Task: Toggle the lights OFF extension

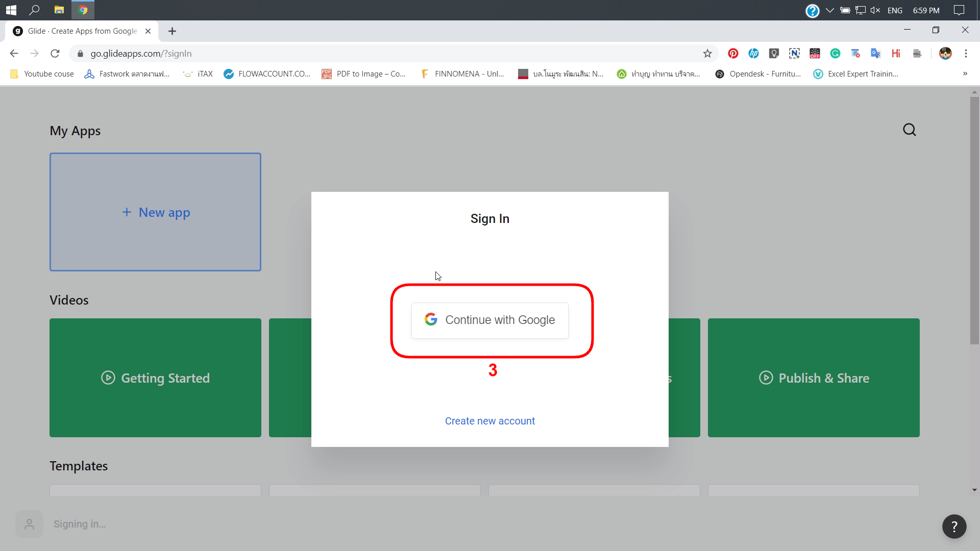Action: tap(815, 54)
